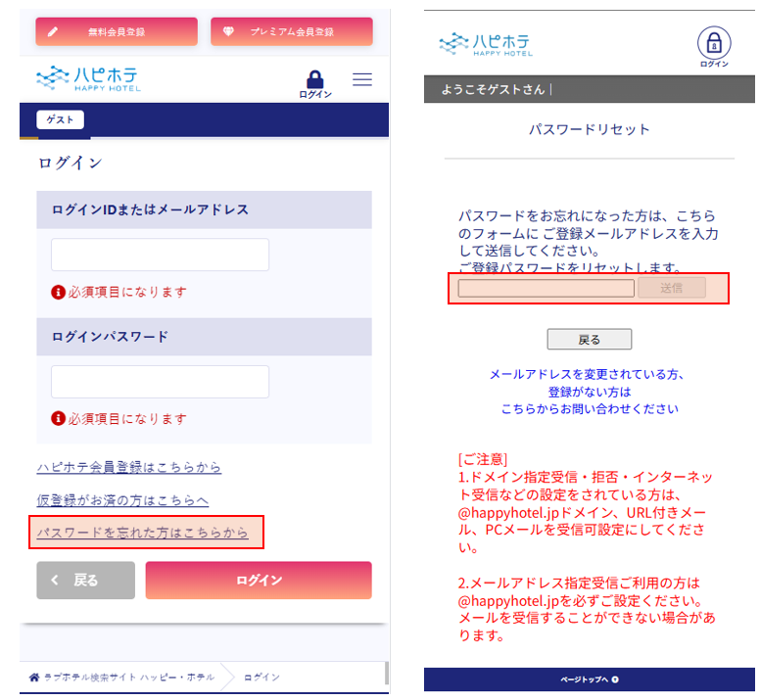Viewport: 760px width, 700px height.
Task: Click the pencil icon on free registration button
Action: [x=53, y=31]
